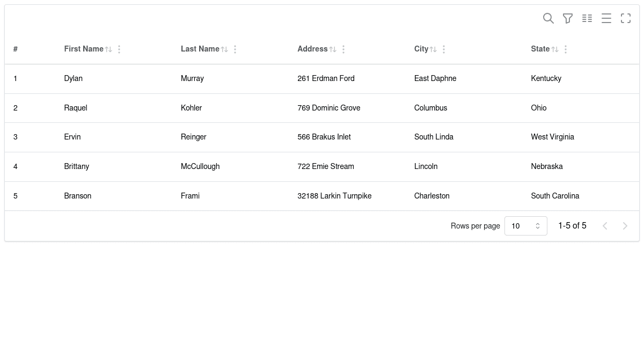The height and width of the screenshot is (338, 644).
Task: Enter fullscreen mode for the table
Action: click(626, 18)
